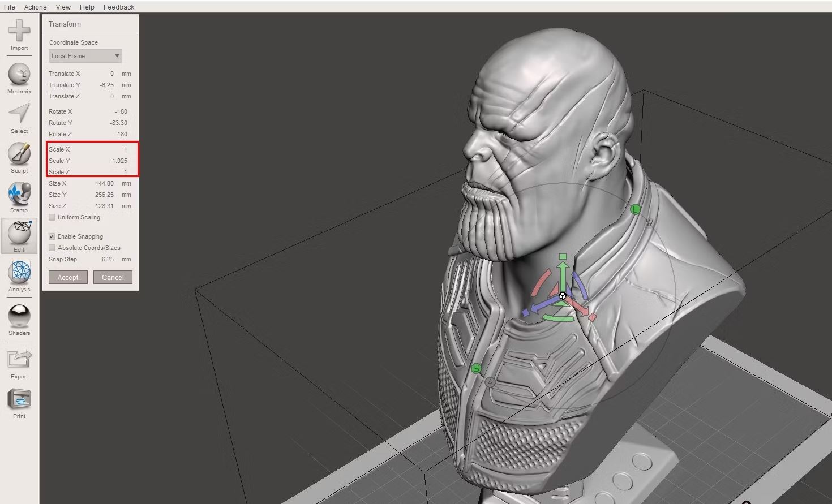832x504 pixels.
Task: Check Absolute Coords/Sizes option
Action: [x=52, y=248]
